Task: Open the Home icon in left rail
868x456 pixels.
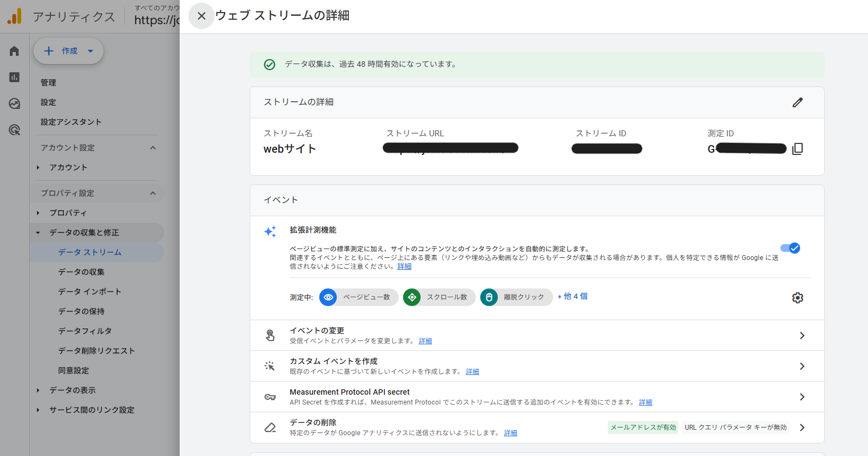Action: coord(14,51)
